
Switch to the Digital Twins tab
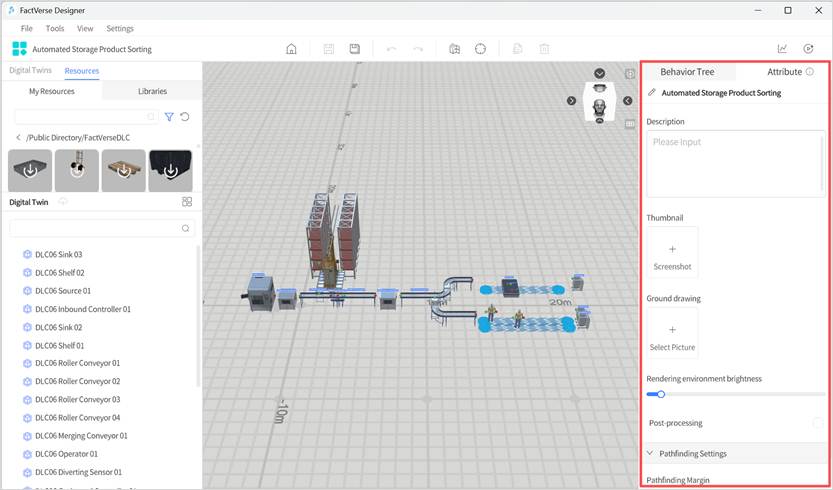coord(30,71)
